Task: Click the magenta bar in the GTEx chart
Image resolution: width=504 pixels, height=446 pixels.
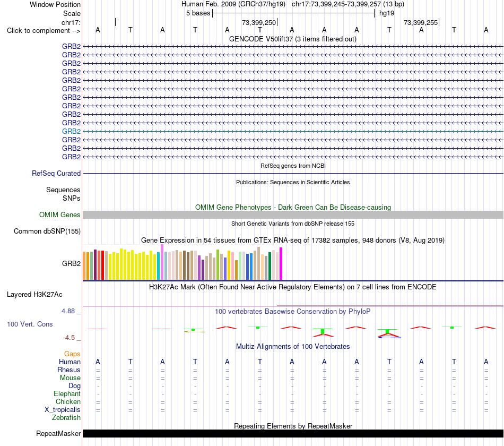Action: coord(281,263)
